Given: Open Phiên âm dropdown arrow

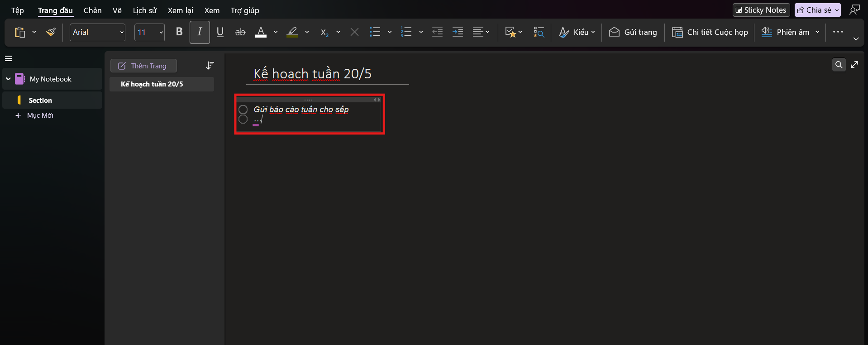Looking at the screenshot, I should [817, 32].
